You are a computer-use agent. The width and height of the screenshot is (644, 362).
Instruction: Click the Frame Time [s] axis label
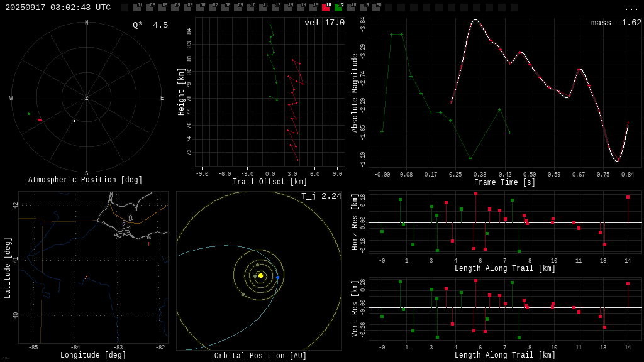click(x=505, y=182)
